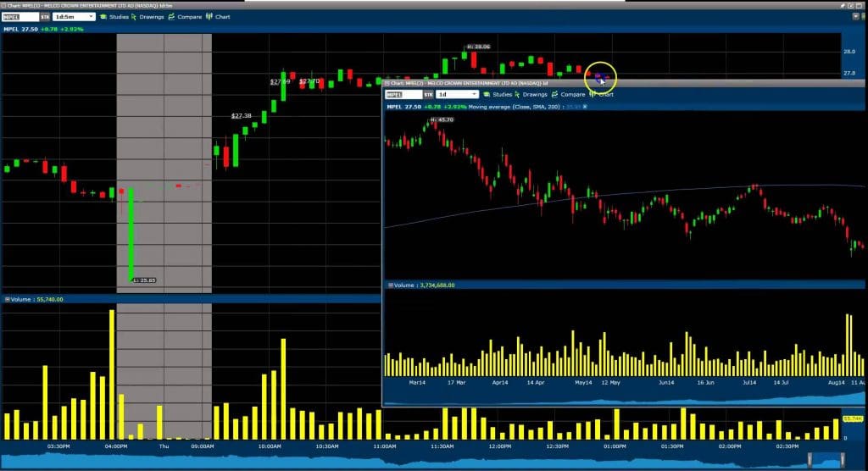Click the 28.0 price axis label
868x471 pixels.
[849, 52]
